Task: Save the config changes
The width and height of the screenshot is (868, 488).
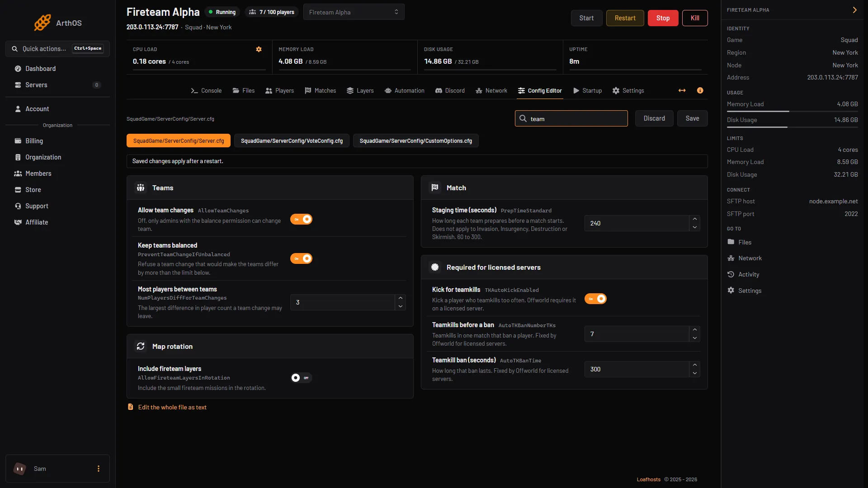Action: [692, 118]
